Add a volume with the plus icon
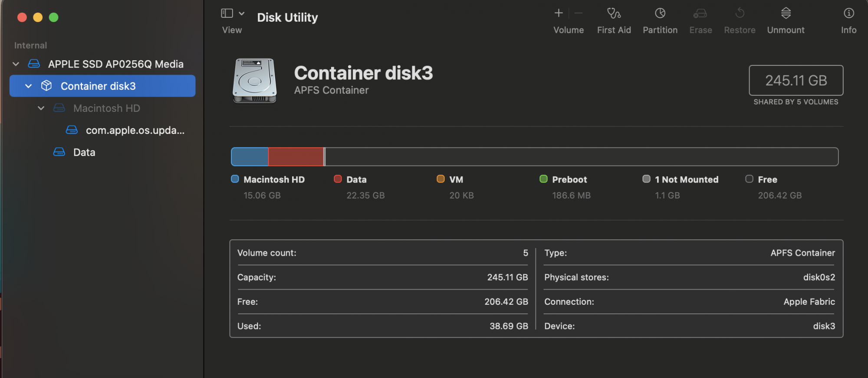 tap(559, 13)
